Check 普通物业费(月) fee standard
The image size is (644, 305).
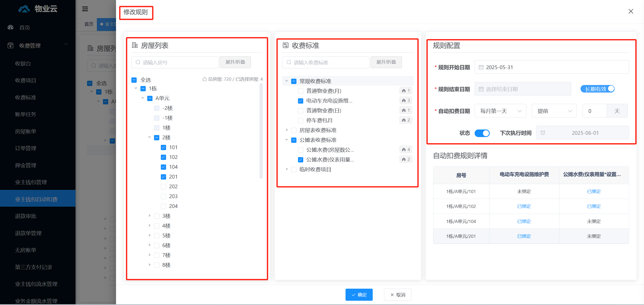300,91
